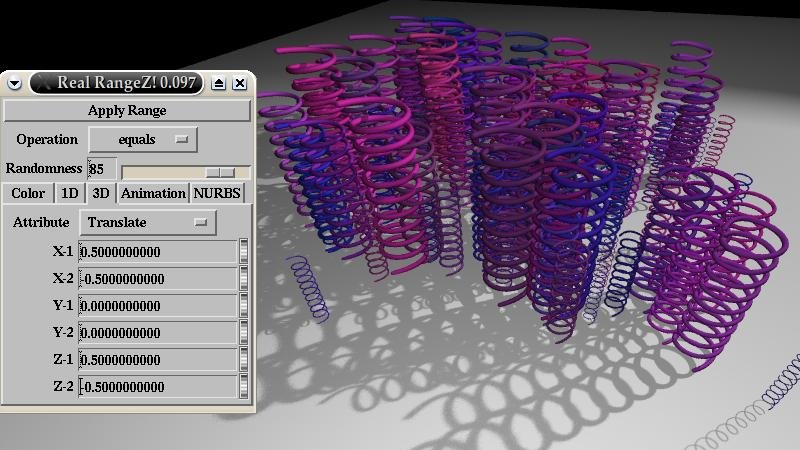Open the window menu arrow in title bar
The height and width of the screenshot is (450, 800).
[14, 83]
